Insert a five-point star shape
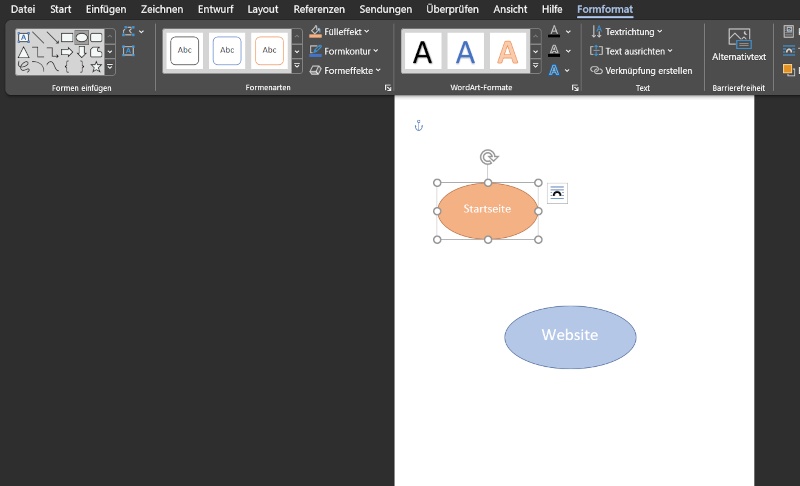This screenshot has height=486, width=800. tap(96, 67)
